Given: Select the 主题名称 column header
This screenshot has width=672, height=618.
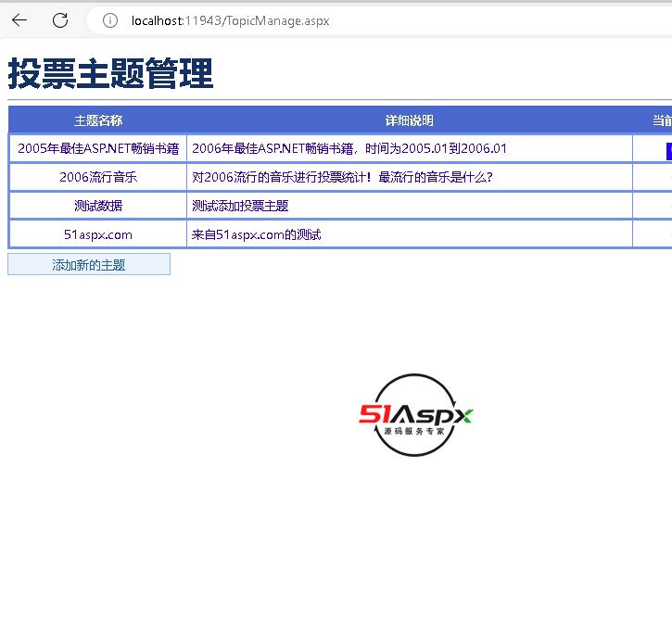Looking at the screenshot, I should [97, 120].
